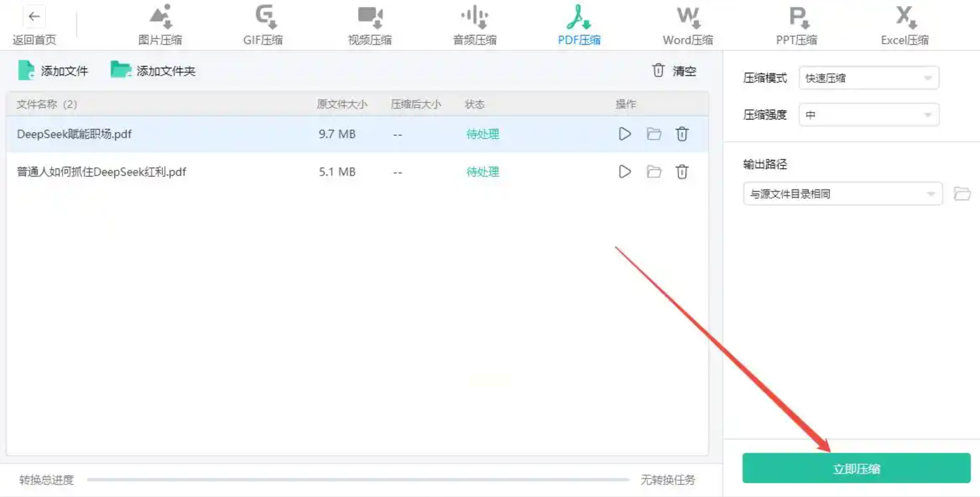Click the back arrow to return home
980x497 pixels.
pyautogui.click(x=34, y=17)
